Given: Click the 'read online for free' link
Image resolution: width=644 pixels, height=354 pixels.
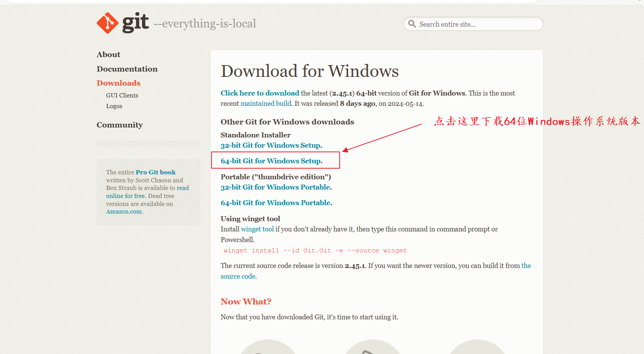Looking at the screenshot, I should 148,192.
